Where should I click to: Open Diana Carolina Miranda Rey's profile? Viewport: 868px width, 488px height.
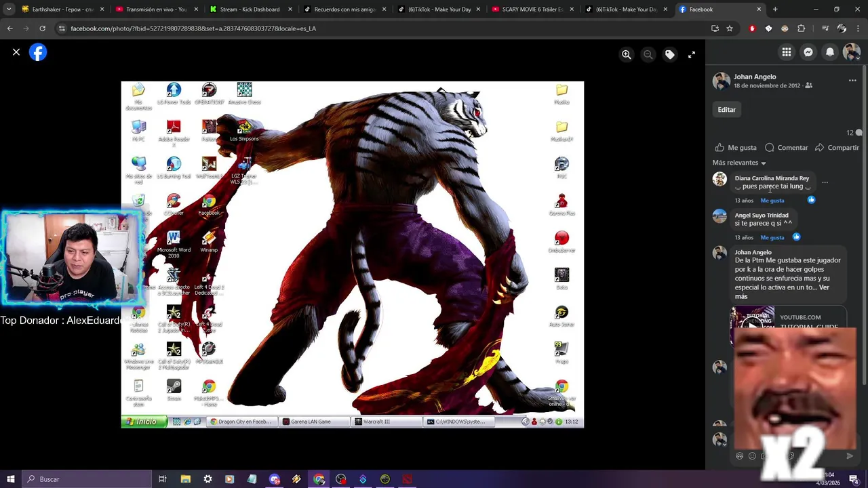[772, 178]
